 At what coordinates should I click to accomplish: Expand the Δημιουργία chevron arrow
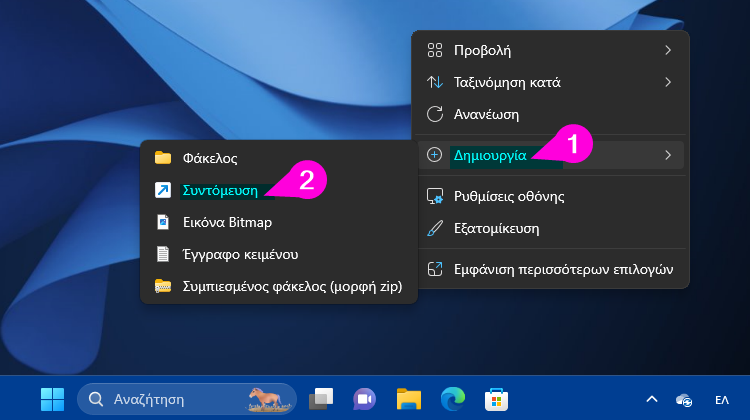[x=668, y=155]
